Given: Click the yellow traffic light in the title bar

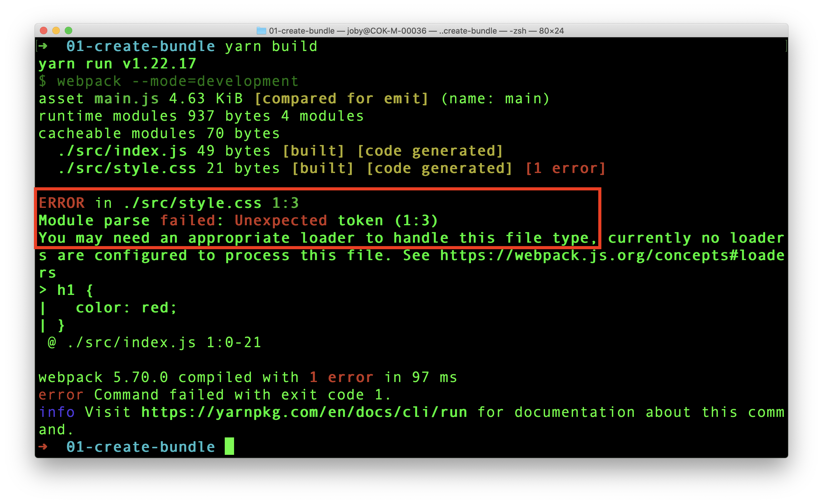Looking at the screenshot, I should pos(56,31).
